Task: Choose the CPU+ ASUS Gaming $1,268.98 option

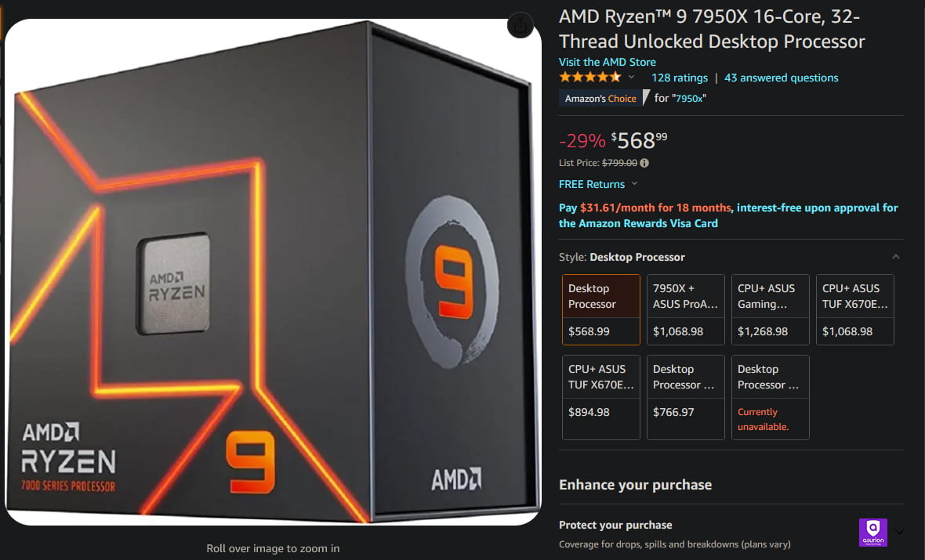Action: point(770,309)
